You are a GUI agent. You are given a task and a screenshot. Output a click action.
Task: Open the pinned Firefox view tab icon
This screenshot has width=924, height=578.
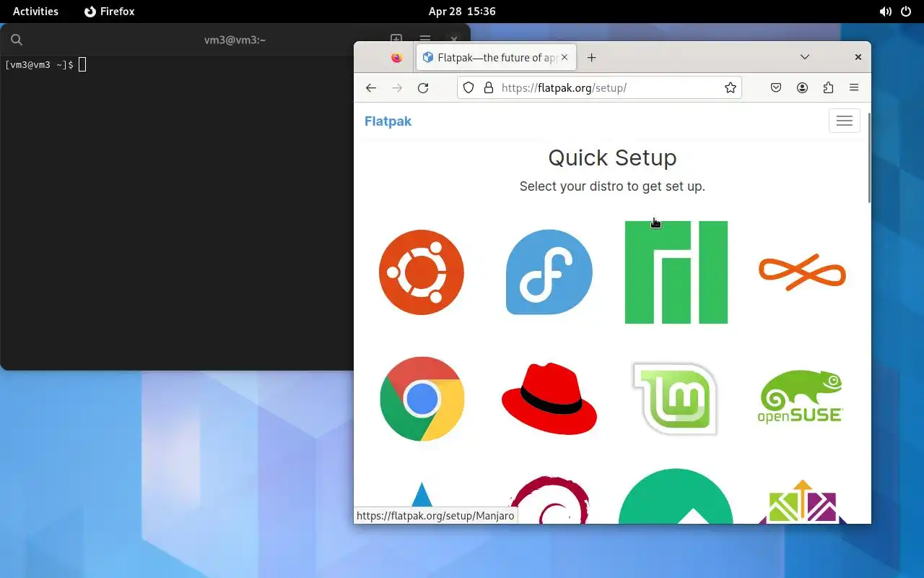click(x=396, y=57)
